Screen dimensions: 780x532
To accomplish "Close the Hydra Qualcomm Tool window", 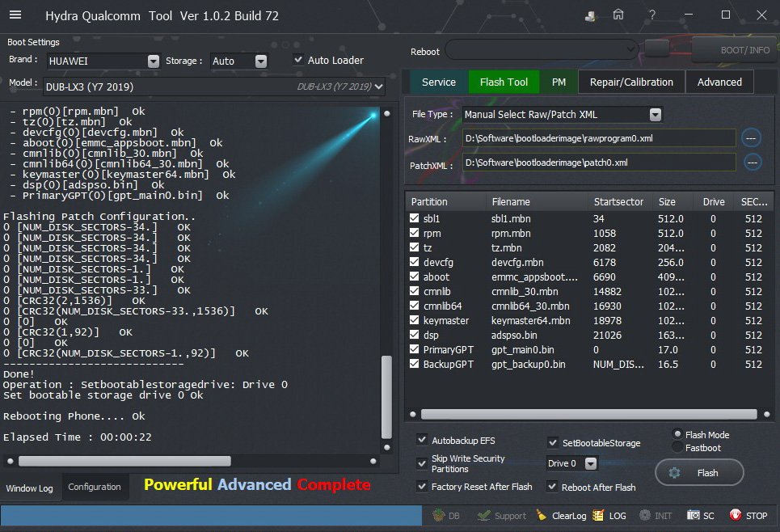I will click(x=761, y=15).
